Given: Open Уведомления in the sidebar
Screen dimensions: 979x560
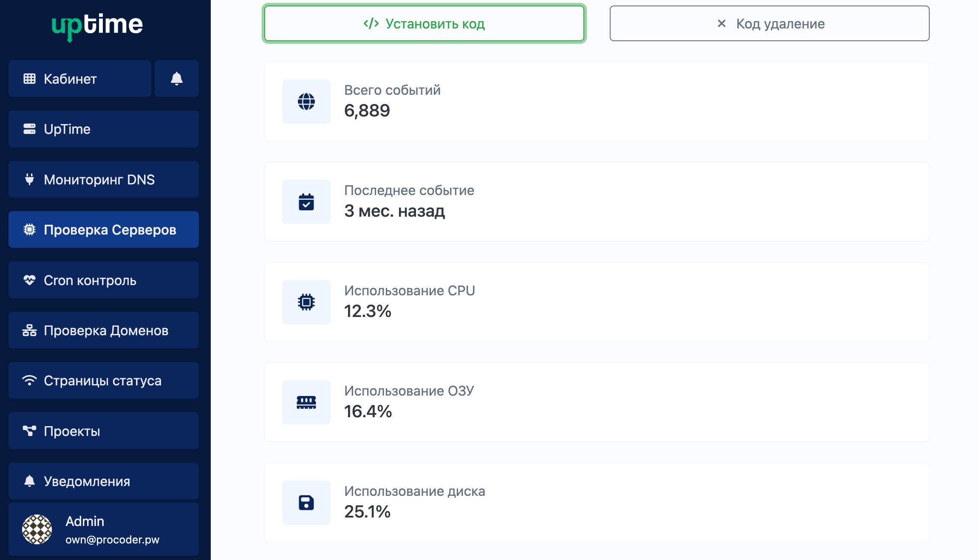Looking at the screenshot, I should pyautogui.click(x=103, y=481).
